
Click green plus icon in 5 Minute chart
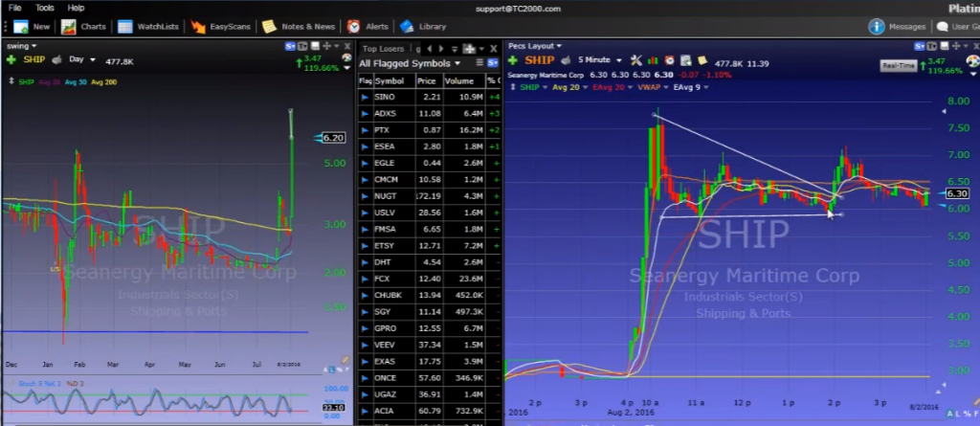(x=513, y=60)
